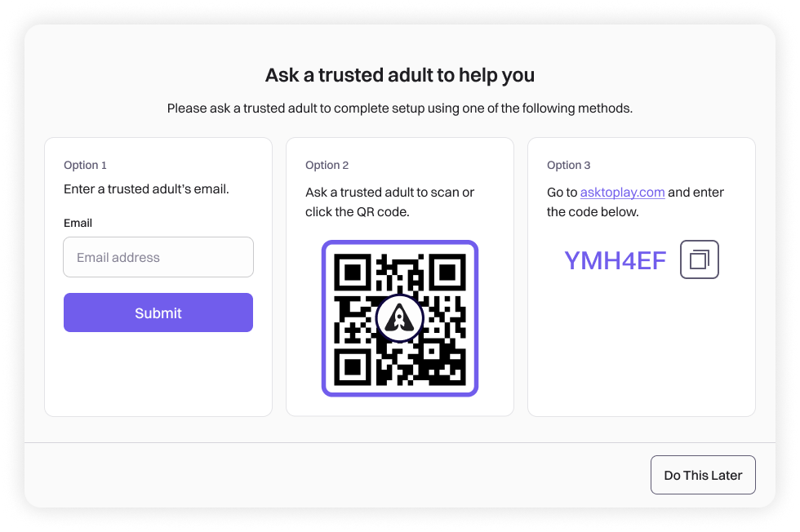Viewport: 800px width, 532px height.
Task: Submit the trusted adult's email
Action: 158,313
